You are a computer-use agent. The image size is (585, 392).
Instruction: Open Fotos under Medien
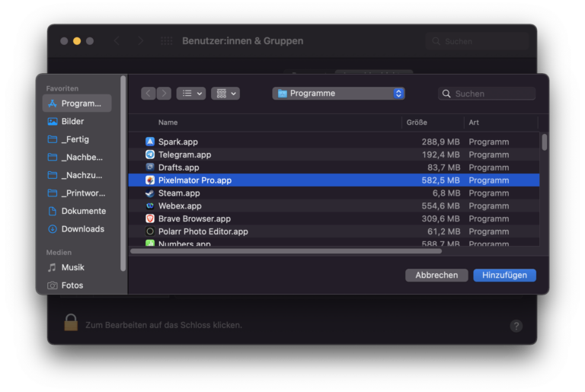pos(77,285)
